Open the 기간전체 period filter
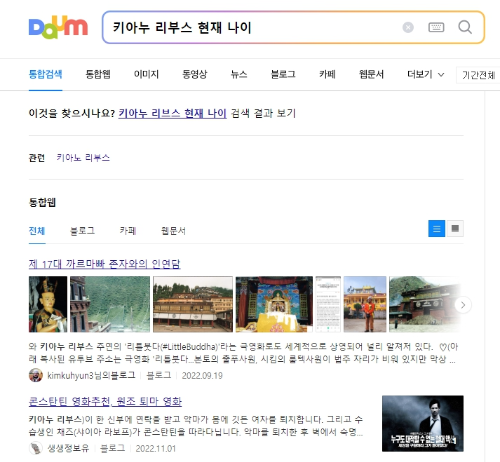This screenshot has height=462, width=500. tap(478, 75)
